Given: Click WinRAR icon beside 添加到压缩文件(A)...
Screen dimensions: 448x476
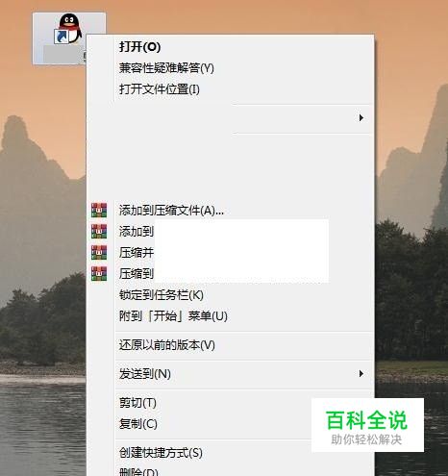Looking at the screenshot, I should pyautogui.click(x=99, y=211).
